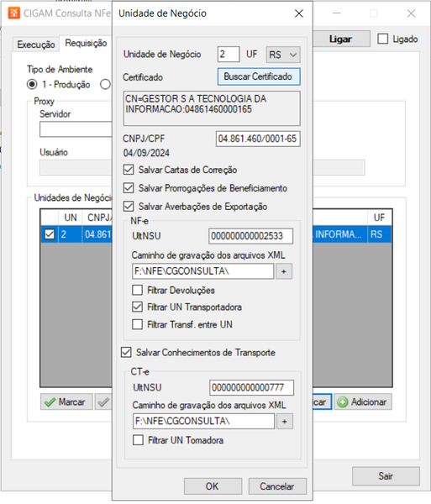
Task: Click the NF-e XML path field
Action: [202, 271]
